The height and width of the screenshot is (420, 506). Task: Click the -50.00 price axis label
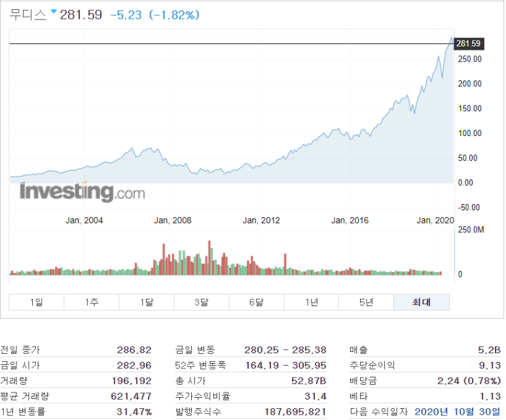[469, 207]
